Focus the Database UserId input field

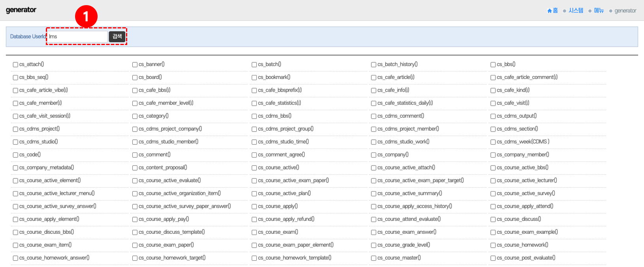coord(77,37)
